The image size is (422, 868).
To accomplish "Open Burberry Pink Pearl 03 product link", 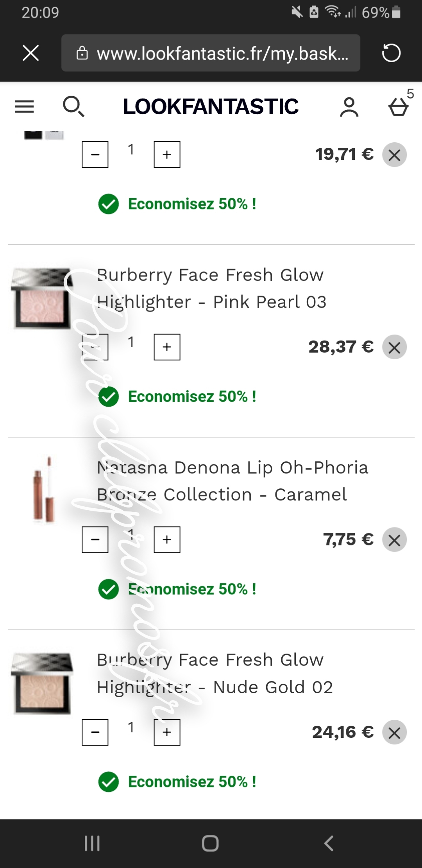I will (211, 289).
